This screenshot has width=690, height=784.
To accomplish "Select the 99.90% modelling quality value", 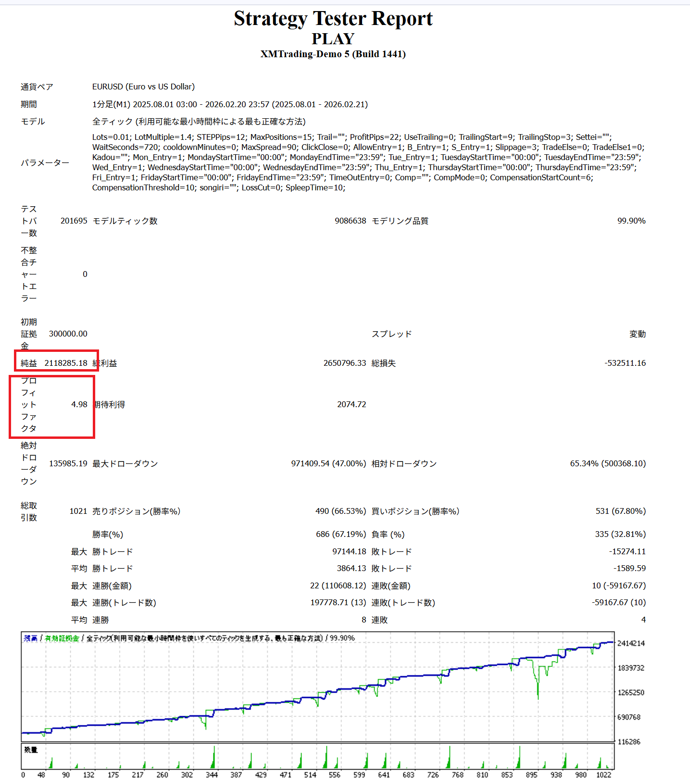I will [631, 221].
